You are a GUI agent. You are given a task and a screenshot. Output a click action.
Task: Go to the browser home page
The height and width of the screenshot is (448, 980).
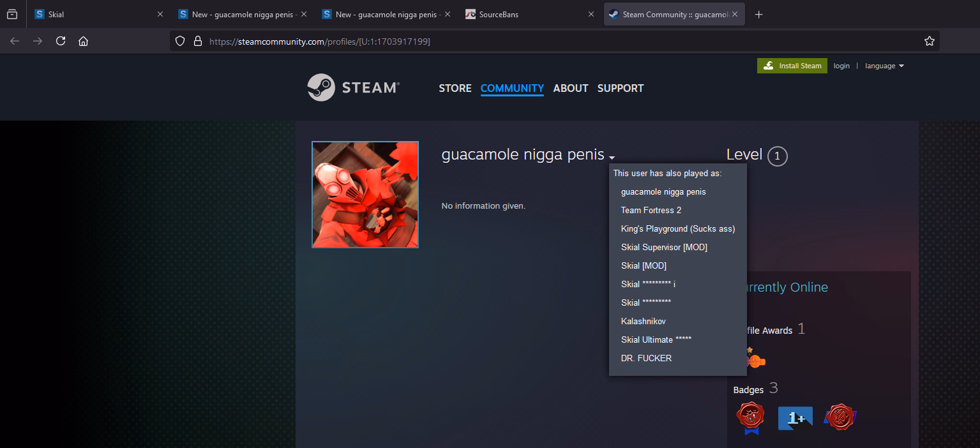point(83,41)
